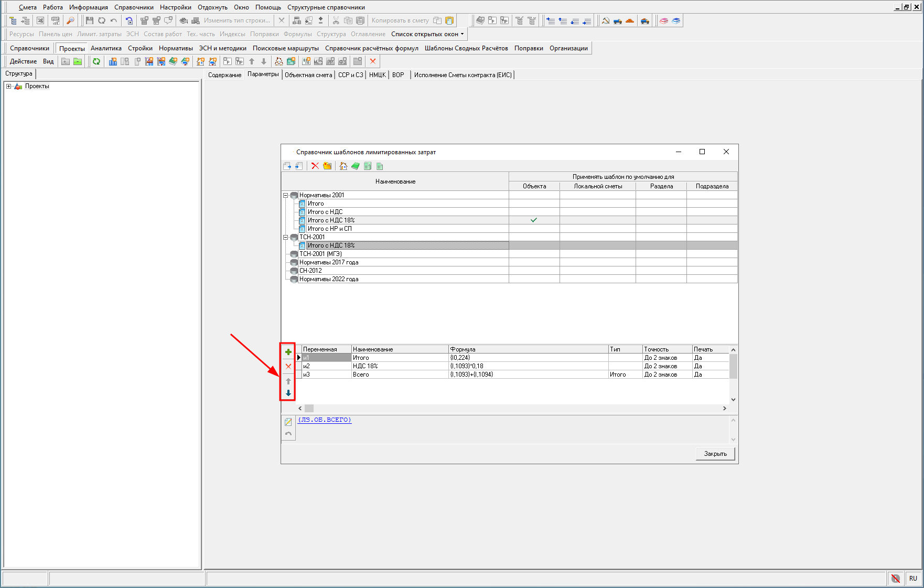Toggle Раздела cell for Итого с НДС row
The width and height of the screenshot is (924, 588).
(661, 212)
